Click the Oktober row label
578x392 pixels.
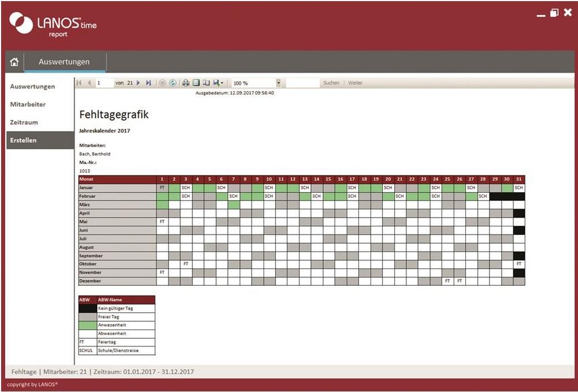pos(117,264)
